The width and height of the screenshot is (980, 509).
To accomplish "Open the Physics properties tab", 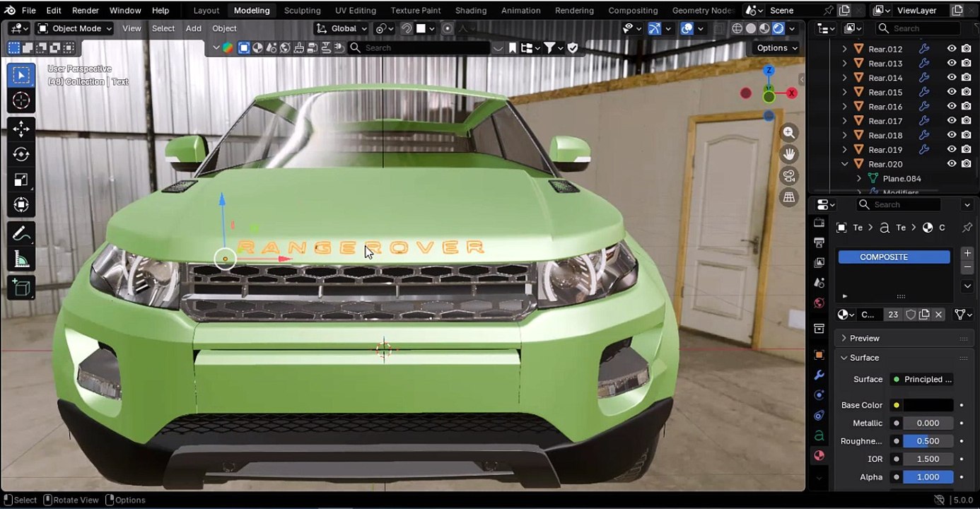I will pyautogui.click(x=819, y=395).
